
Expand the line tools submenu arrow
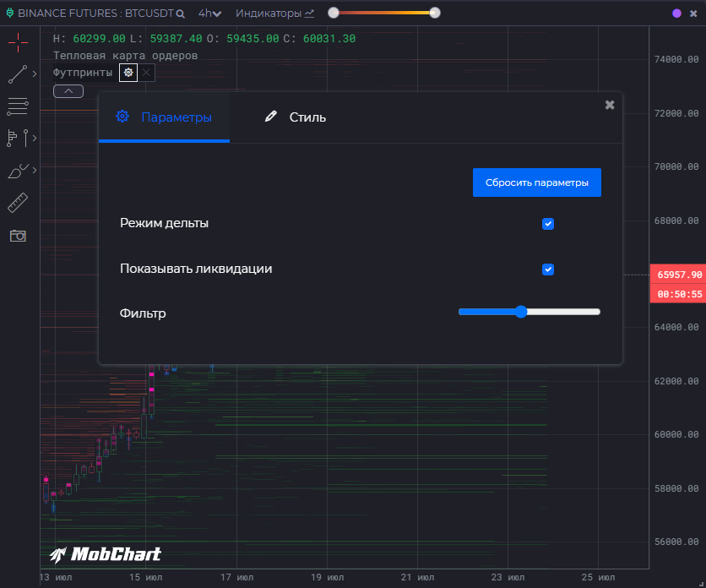[x=35, y=73]
